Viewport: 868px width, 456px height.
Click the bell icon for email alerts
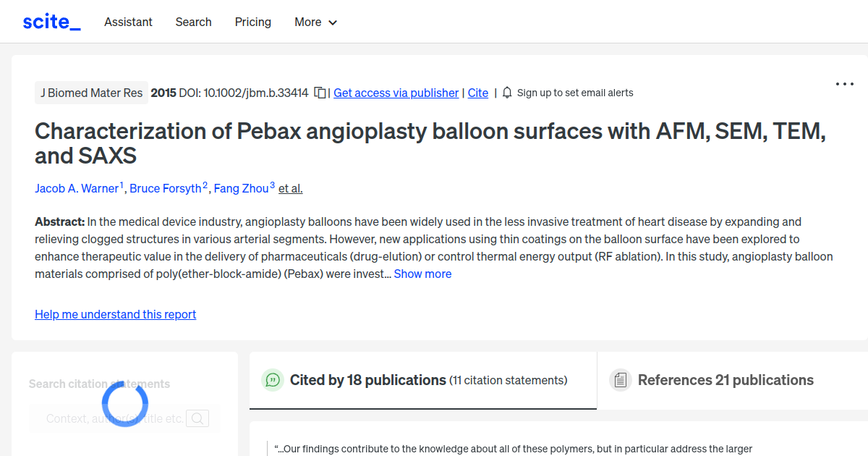point(507,93)
